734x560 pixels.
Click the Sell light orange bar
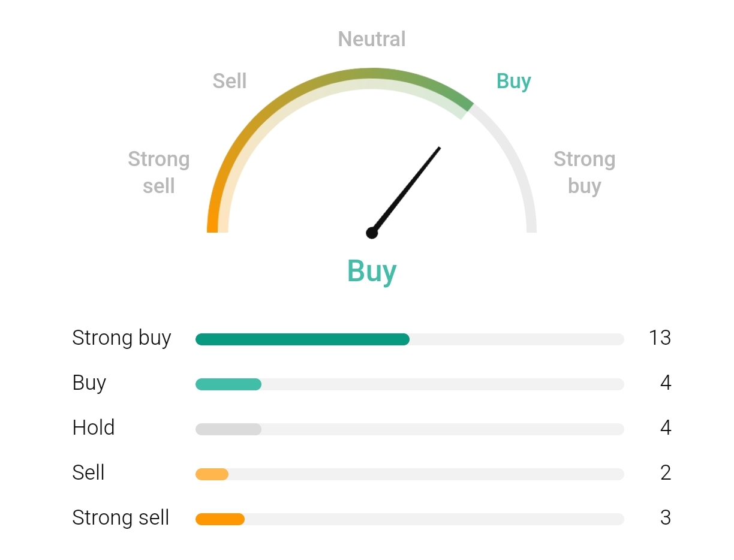tap(212, 474)
